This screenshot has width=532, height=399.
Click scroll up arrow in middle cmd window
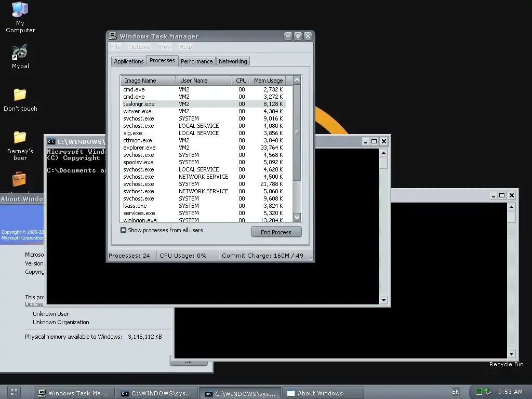(x=383, y=153)
